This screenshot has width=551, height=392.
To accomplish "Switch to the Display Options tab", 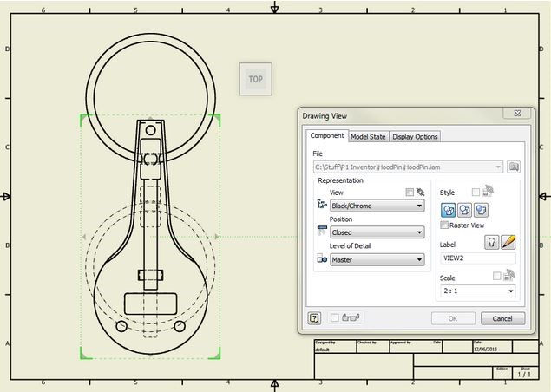I will tap(415, 137).
